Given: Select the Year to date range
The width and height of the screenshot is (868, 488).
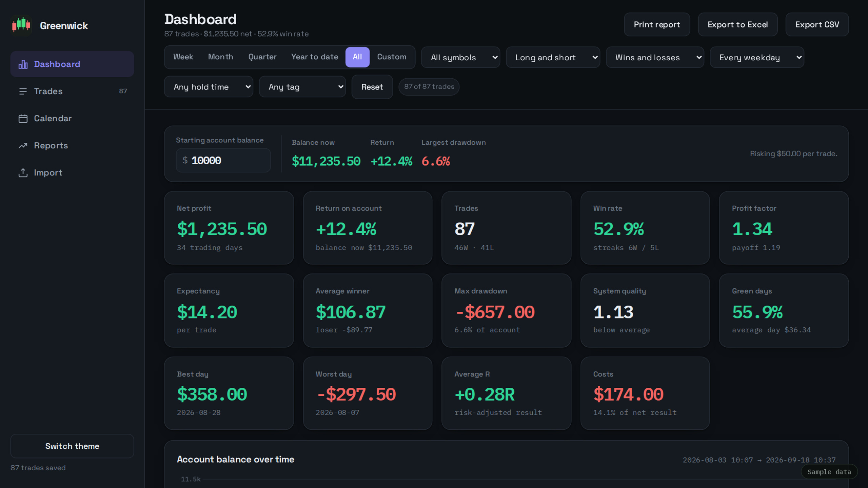Looking at the screenshot, I should click(x=315, y=57).
